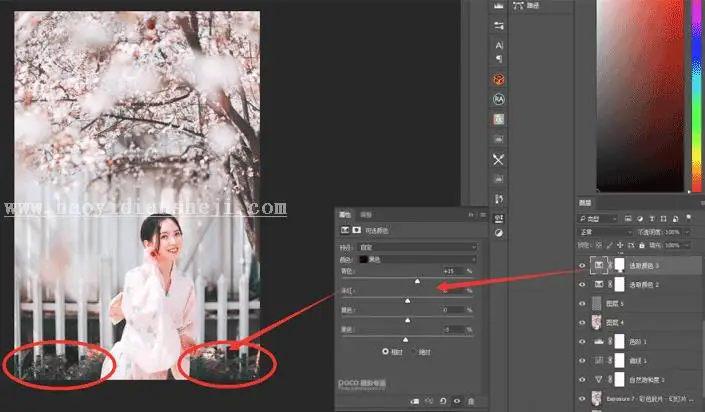Image resolution: width=705 pixels, height=412 pixels.
Task: Reset adjustment to defaults icon
Action: click(443, 401)
